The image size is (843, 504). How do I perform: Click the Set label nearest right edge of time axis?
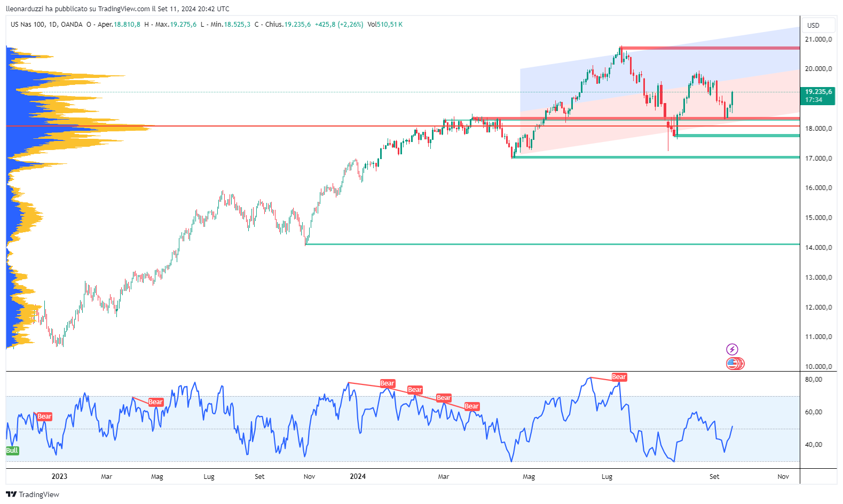[714, 477]
